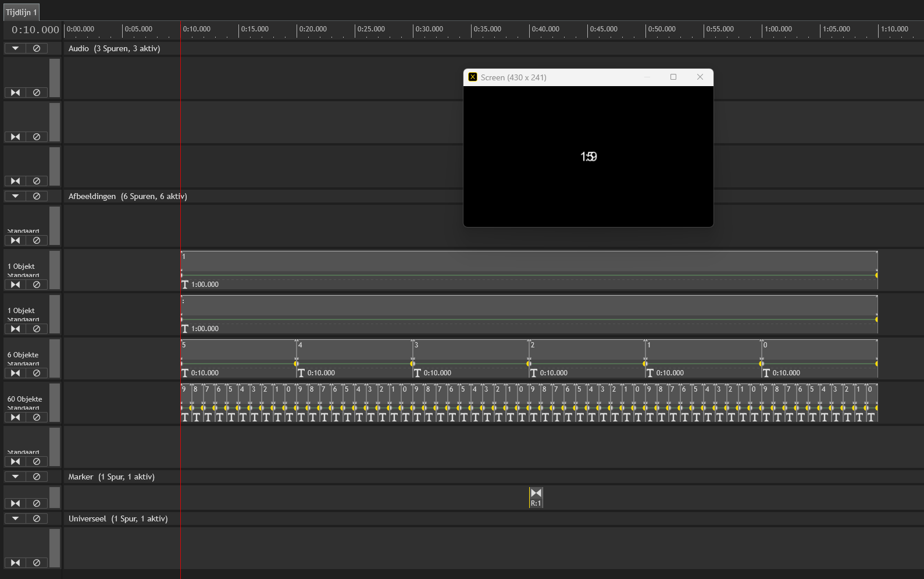Toggle ⊘ on 60 Objekte track
Viewport: 924px width, 579px height.
pyautogui.click(x=37, y=417)
